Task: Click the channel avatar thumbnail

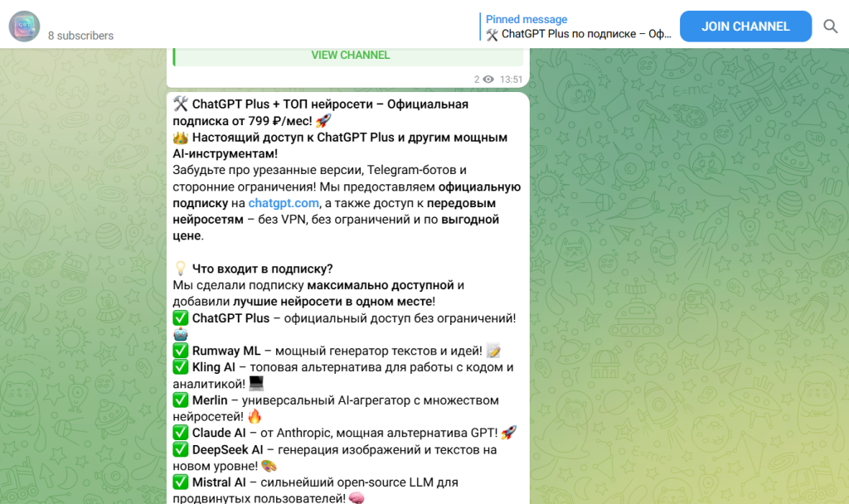Action: coord(24,25)
